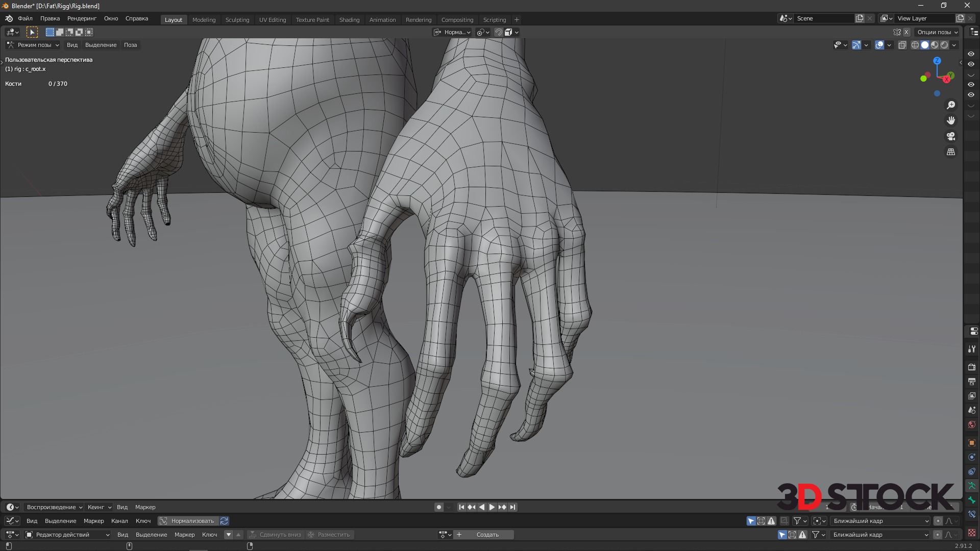The width and height of the screenshot is (980, 551).
Task: Toggle X-ray display button
Action: click(x=902, y=45)
